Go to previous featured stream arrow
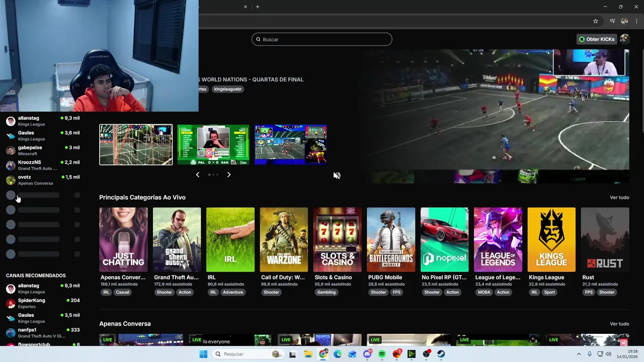Image resolution: width=644 pixels, height=362 pixels. [x=197, y=174]
